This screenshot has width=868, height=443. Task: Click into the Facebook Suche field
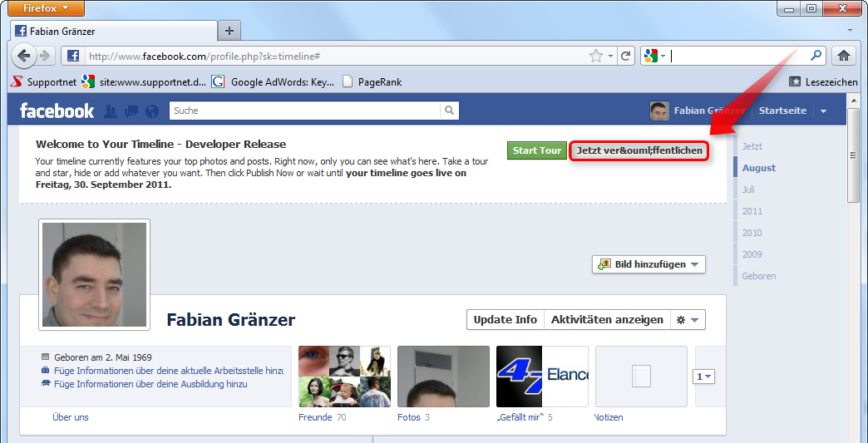pyautogui.click(x=304, y=111)
